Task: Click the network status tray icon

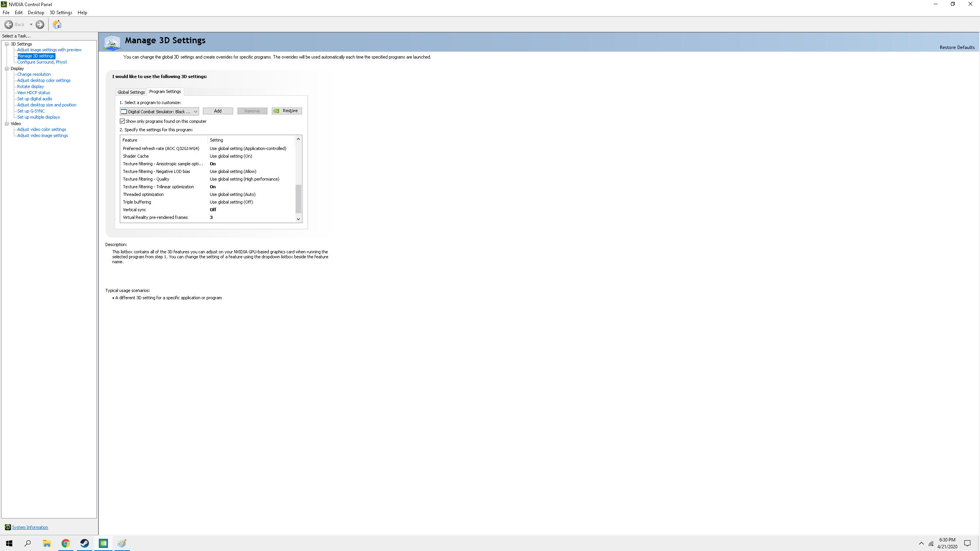Action: click(x=931, y=543)
